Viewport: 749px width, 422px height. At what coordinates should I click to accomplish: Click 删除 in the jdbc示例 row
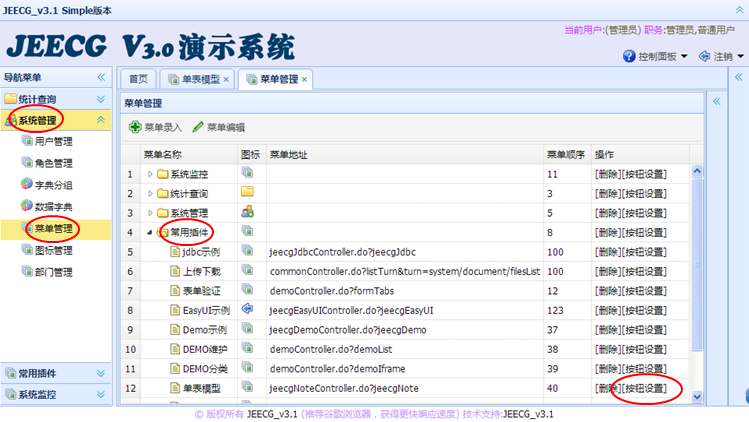[608, 252]
